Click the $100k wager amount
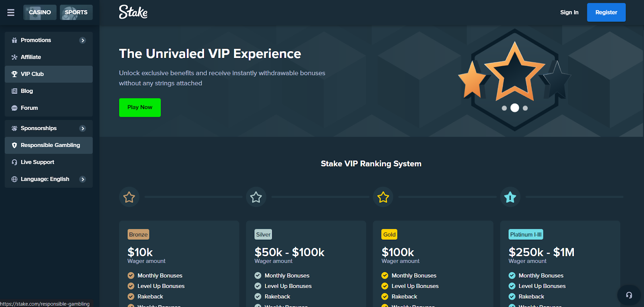The width and height of the screenshot is (644, 307). (x=398, y=252)
